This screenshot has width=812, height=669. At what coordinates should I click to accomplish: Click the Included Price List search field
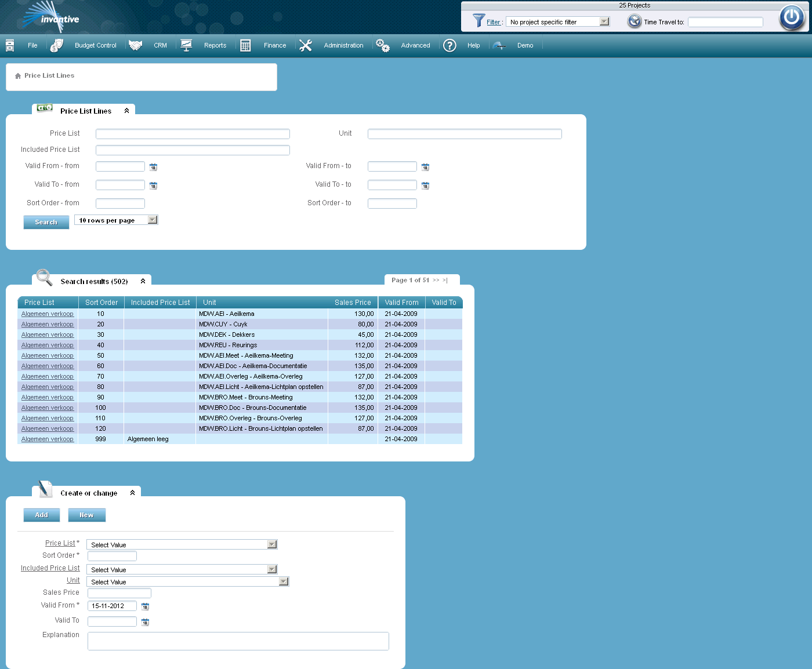click(x=193, y=150)
